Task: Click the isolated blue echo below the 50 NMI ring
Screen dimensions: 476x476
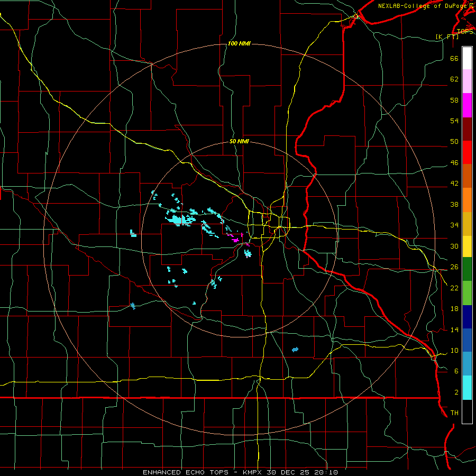Action: tap(295, 350)
